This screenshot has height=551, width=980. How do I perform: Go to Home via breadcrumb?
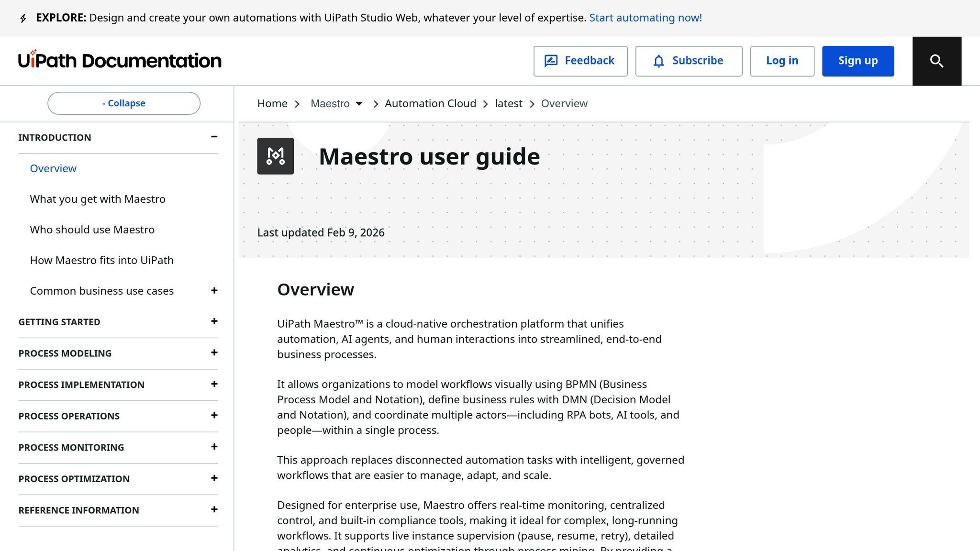(272, 103)
